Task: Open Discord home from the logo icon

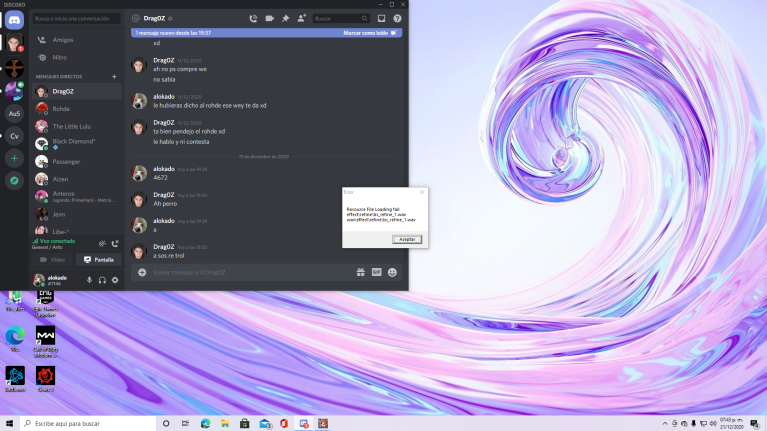Action: tap(14, 21)
